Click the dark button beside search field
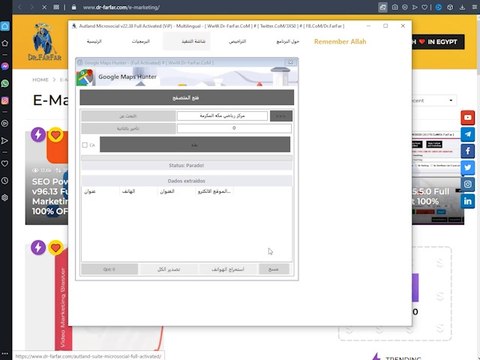This screenshot has height=360, width=480. 281,116
